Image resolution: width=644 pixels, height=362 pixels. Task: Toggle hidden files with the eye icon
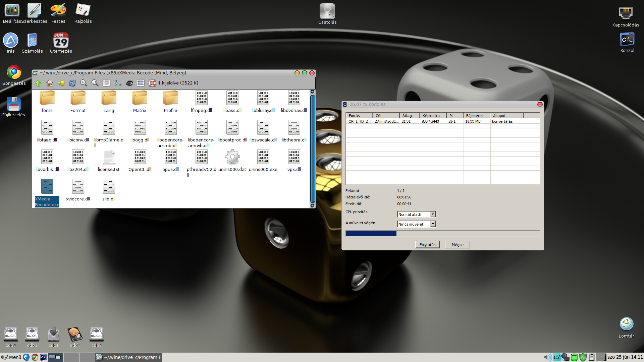129,83
